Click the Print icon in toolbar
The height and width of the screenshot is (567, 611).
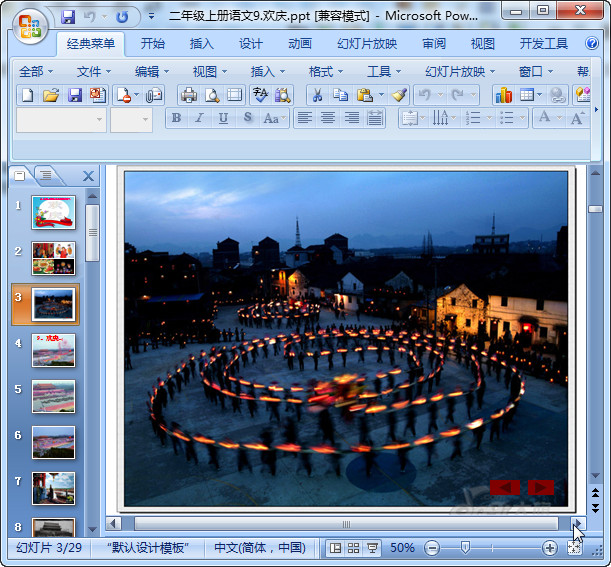[188, 95]
